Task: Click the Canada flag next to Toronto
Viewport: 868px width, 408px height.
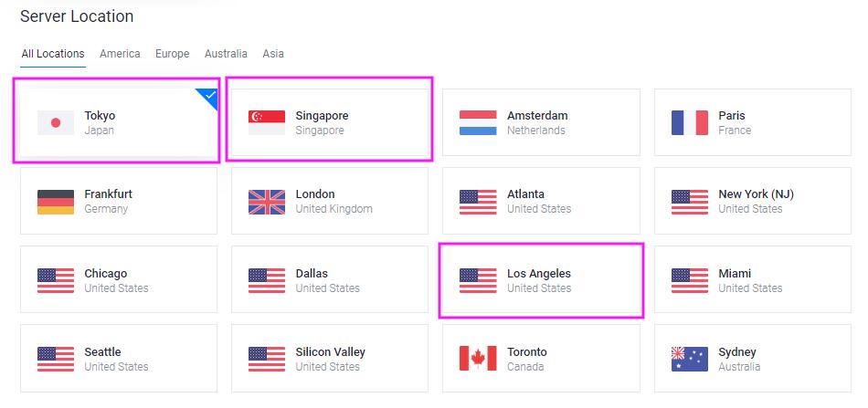Action: 478,359
